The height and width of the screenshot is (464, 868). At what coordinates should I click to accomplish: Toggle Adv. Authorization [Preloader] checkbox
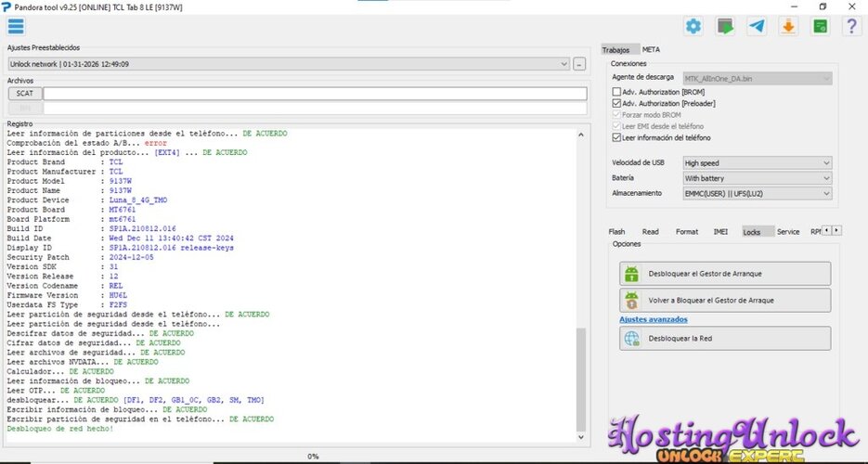pyautogui.click(x=616, y=103)
